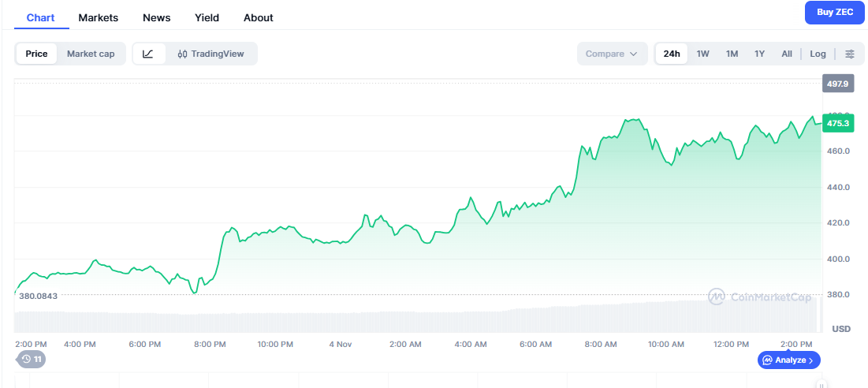The height and width of the screenshot is (388, 868).
Task: Switch to line chart view icon
Action: [x=148, y=54]
